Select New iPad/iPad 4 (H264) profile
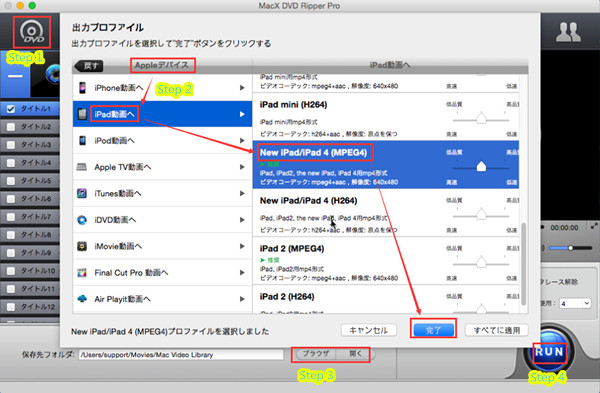Image resolution: width=600 pixels, height=393 pixels. 386,213
